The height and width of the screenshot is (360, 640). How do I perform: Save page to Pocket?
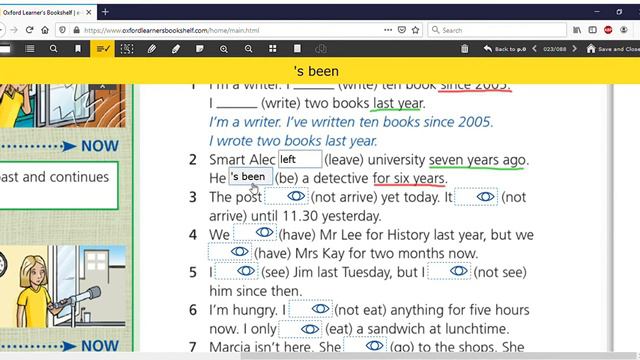pyautogui.click(x=402, y=30)
